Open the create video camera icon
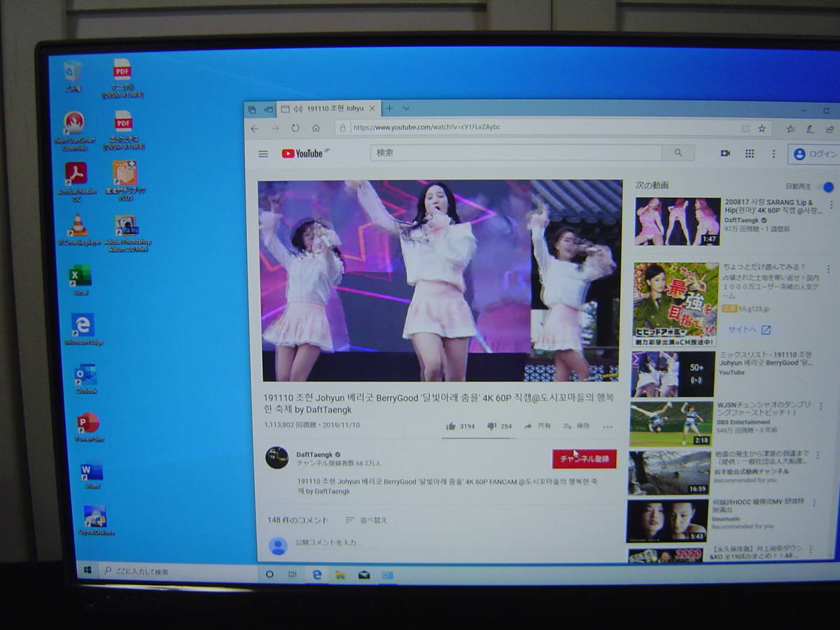The width and height of the screenshot is (840, 630). (725, 153)
